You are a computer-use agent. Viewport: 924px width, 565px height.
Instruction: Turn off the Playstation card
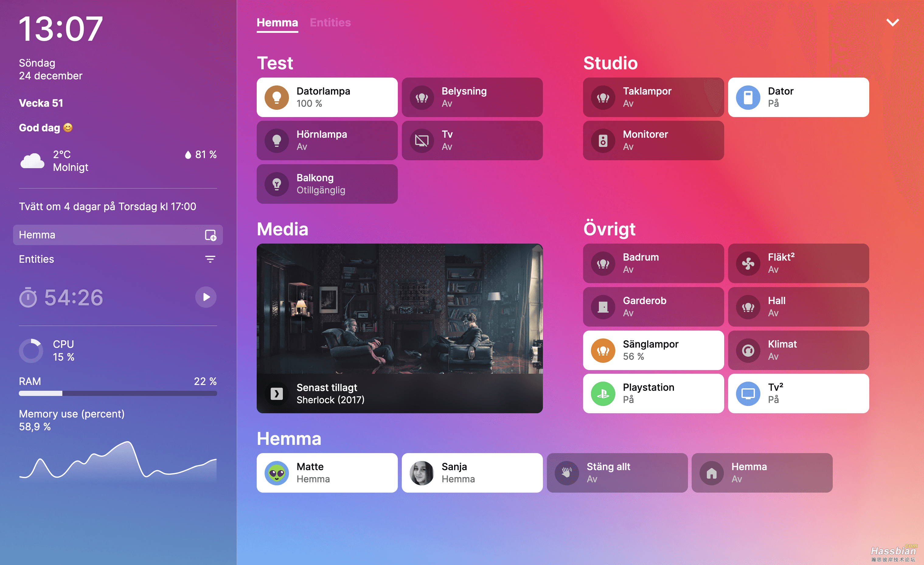coord(653,394)
